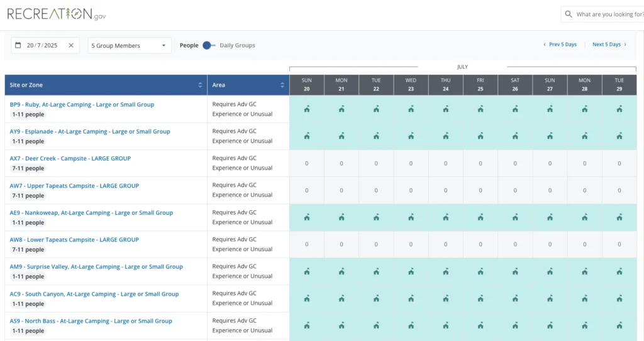Open calendar icon in date field
The image size is (644, 341).
(x=18, y=45)
